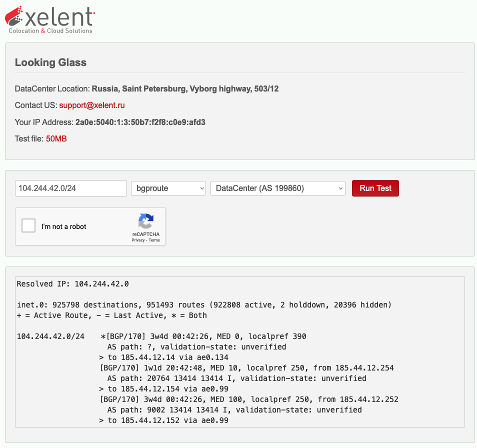The height and width of the screenshot is (448, 477).
Task: Click the xelent logo
Action: 50,17
